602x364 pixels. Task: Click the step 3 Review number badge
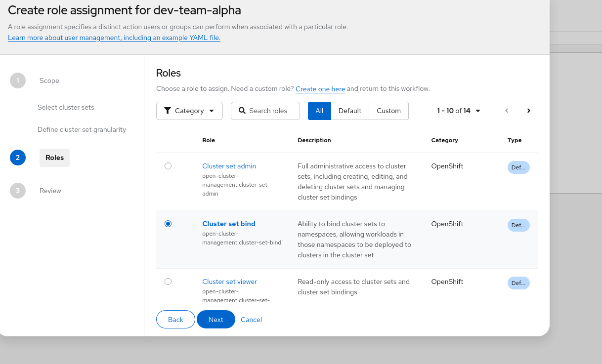pyautogui.click(x=18, y=191)
